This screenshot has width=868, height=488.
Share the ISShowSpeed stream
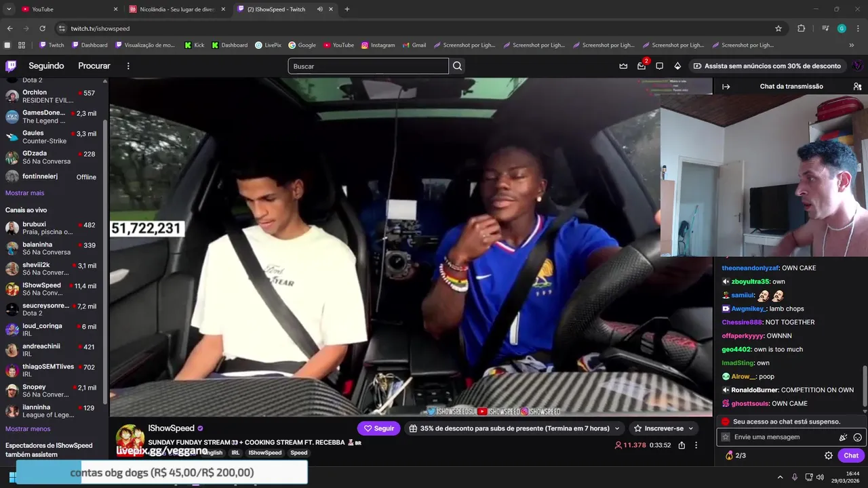[x=682, y=445]
